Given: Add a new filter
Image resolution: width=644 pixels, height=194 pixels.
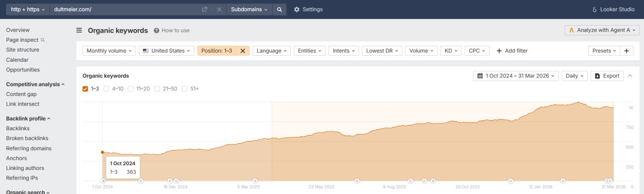Looking at the screenshot, I should 512,51.
